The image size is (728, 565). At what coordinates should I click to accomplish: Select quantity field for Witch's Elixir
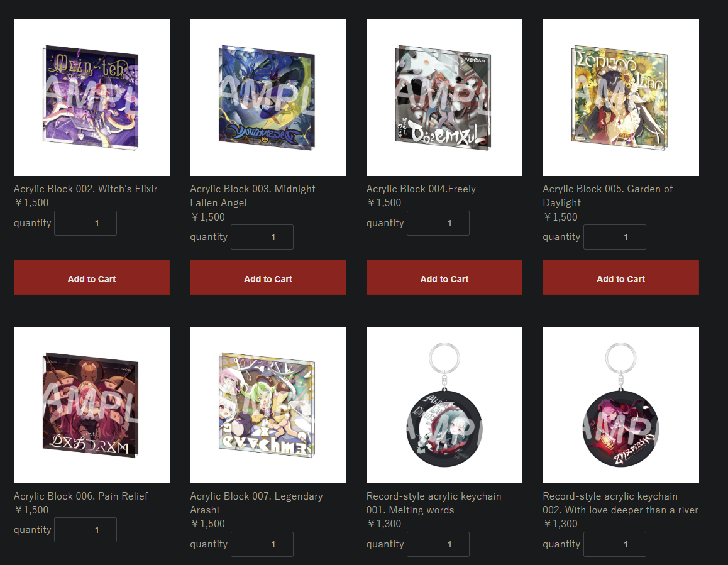(x=85, y=223)
